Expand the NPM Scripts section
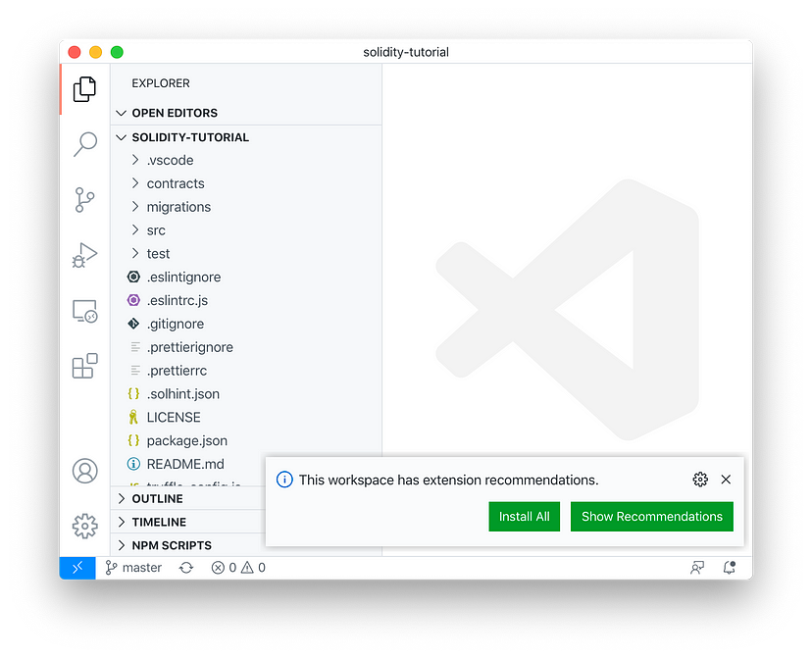This screenshot has height=658, width=812. [188, 545]
